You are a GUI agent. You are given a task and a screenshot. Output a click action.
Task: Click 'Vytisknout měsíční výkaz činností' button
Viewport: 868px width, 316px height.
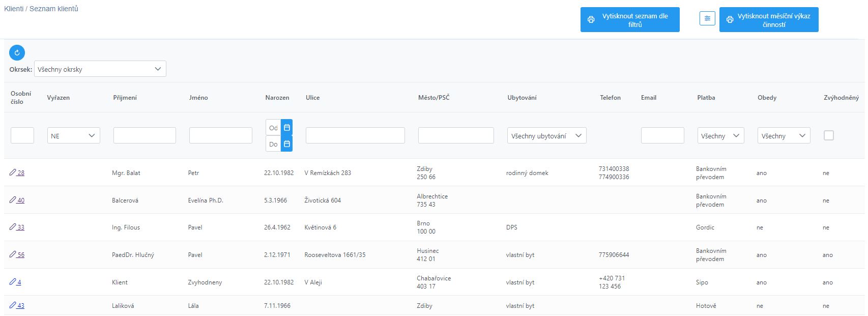click(x=769, y=20)
